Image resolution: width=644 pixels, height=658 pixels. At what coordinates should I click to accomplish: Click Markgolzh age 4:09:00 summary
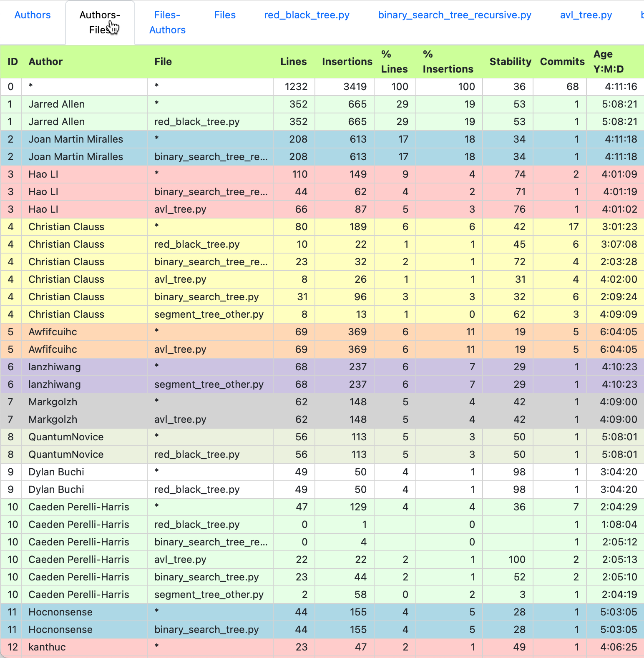[619, 402]
